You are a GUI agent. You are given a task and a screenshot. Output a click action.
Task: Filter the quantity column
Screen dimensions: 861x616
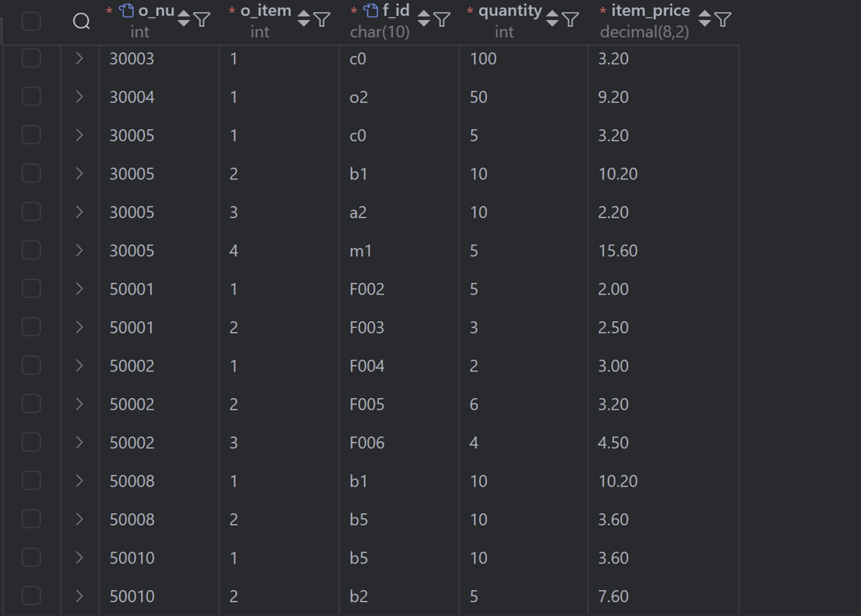(x=571, y=20)
